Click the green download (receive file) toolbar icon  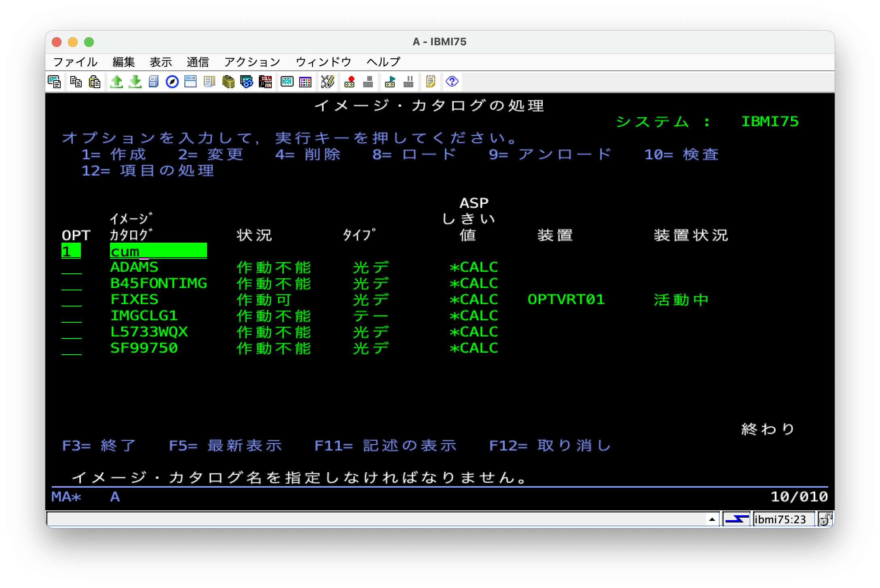(x=135, y=82)
